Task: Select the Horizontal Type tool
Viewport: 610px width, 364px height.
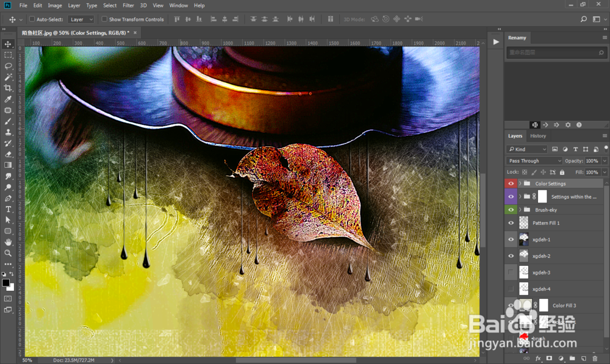Action: click(8, 209)
